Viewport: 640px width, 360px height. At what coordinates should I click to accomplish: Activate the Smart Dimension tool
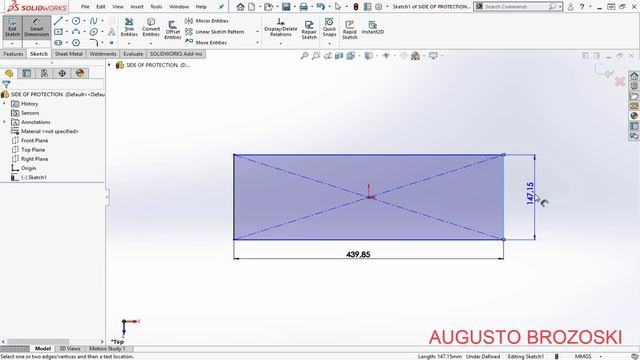(36, 27)
